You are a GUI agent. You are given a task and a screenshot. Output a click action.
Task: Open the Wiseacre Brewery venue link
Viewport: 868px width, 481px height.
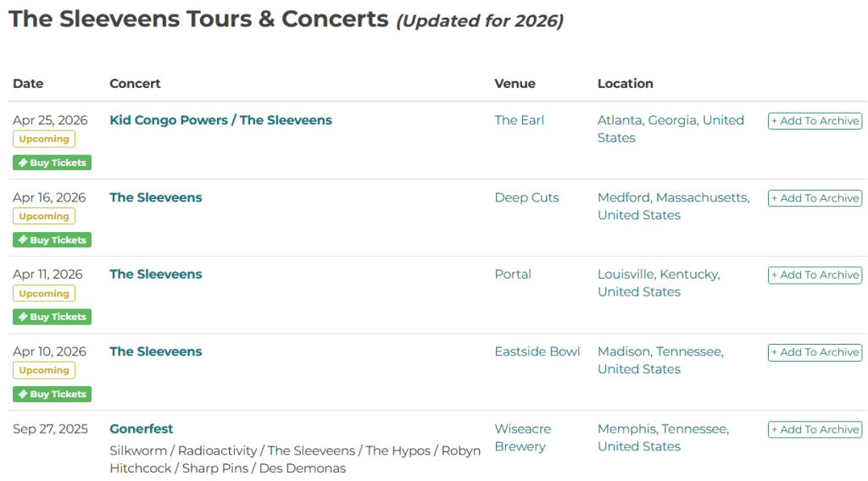tap(522, 437)
